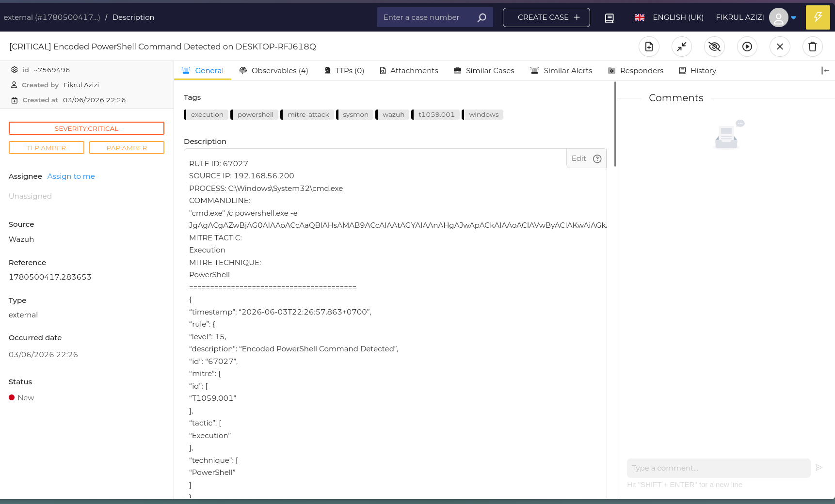Click into the comment text field
The image size is (835, 504).
click(719, 468)
